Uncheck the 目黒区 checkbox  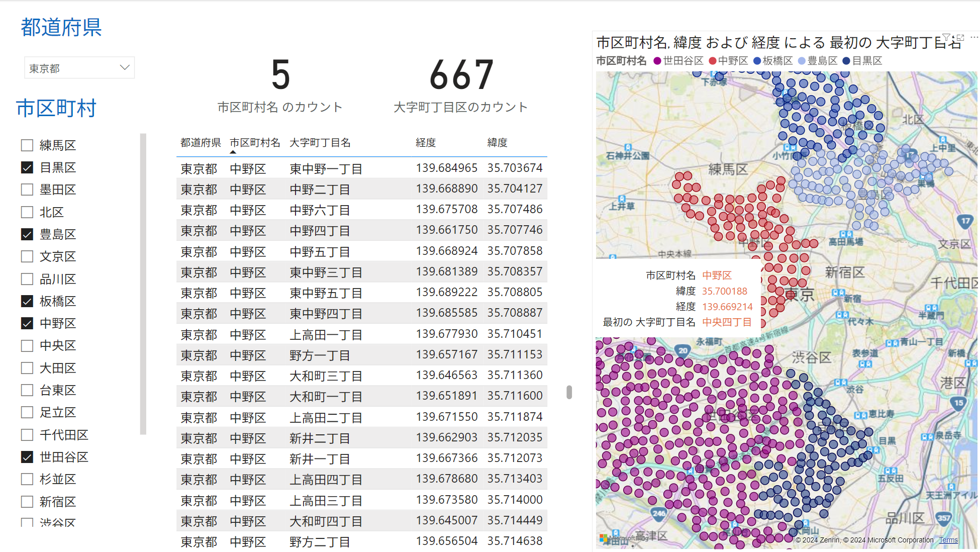coord(27,167)
